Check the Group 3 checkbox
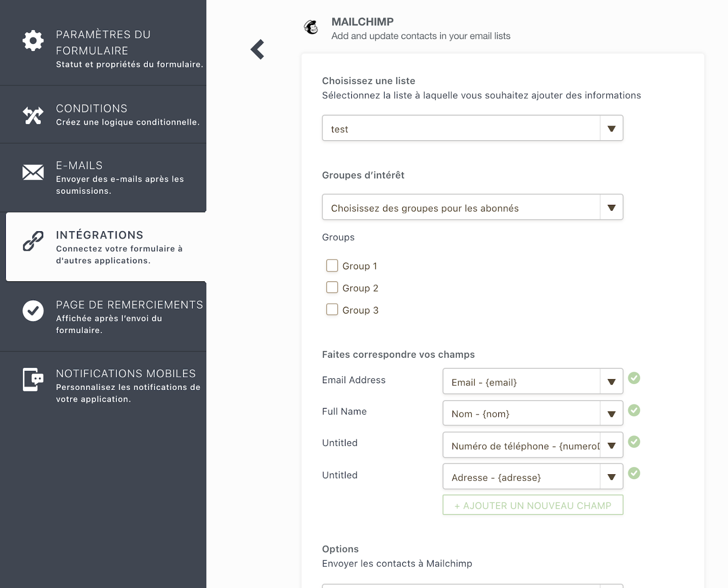 click(x=332, y=309)
